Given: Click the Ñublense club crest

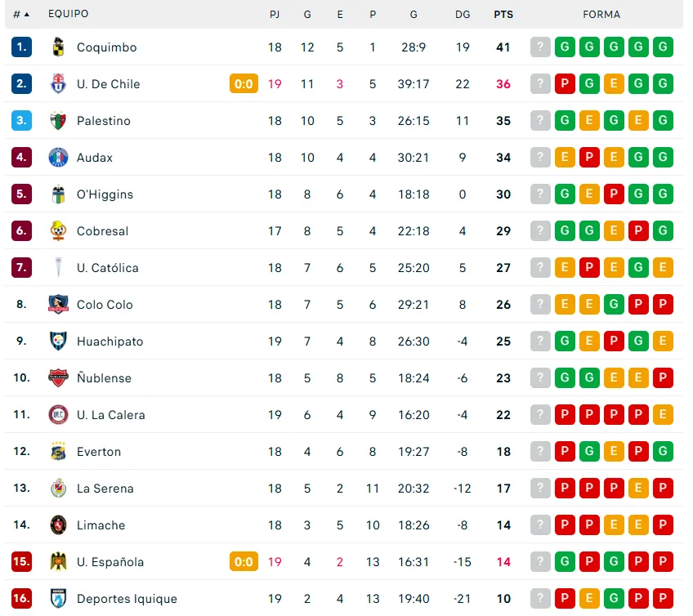Looking at the screenshot, I should coord(58,378).
